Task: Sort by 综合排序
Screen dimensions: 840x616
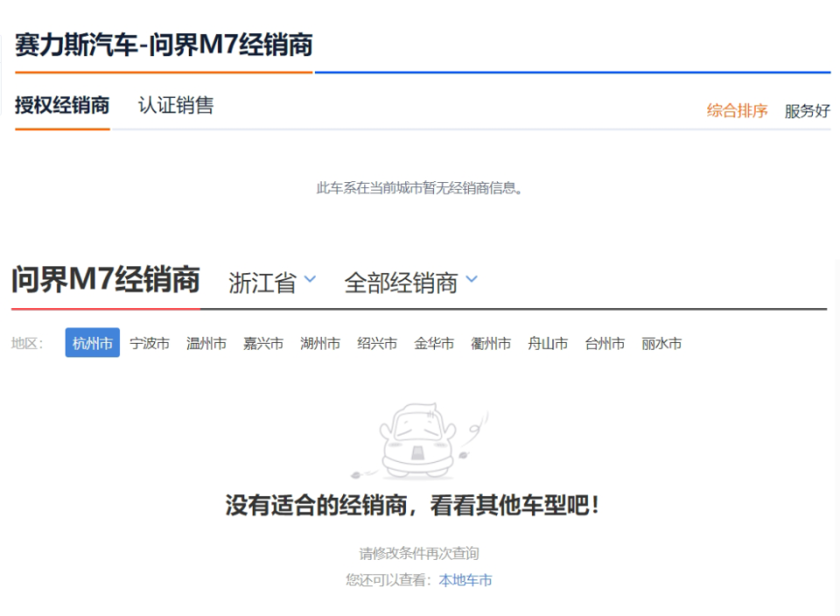Action: pyautogui.click(x=737, y=111)
